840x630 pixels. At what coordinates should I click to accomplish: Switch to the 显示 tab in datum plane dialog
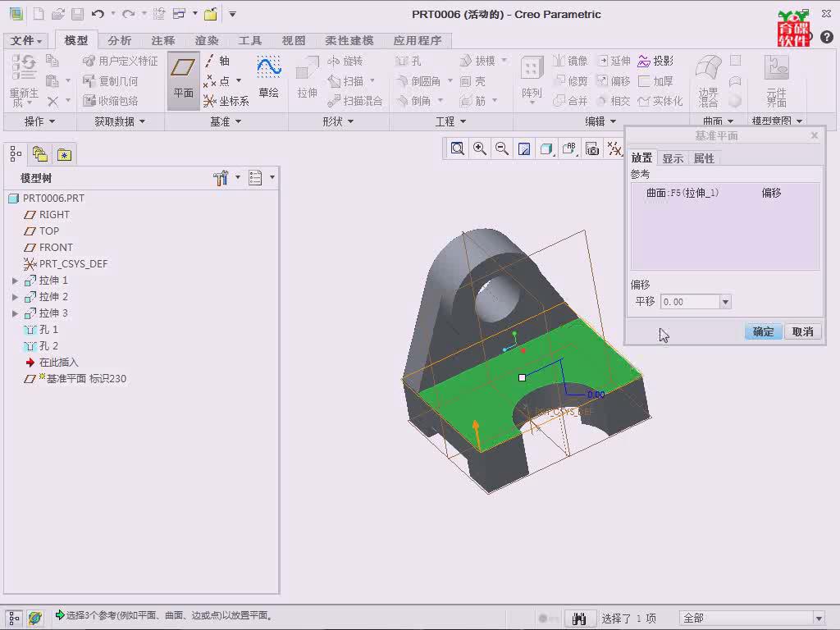[673, 158]
